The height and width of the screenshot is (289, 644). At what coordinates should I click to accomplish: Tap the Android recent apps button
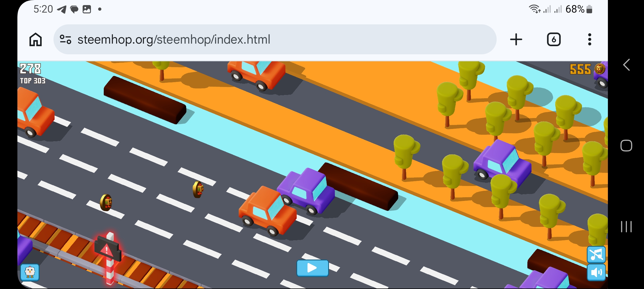(626, 227)
